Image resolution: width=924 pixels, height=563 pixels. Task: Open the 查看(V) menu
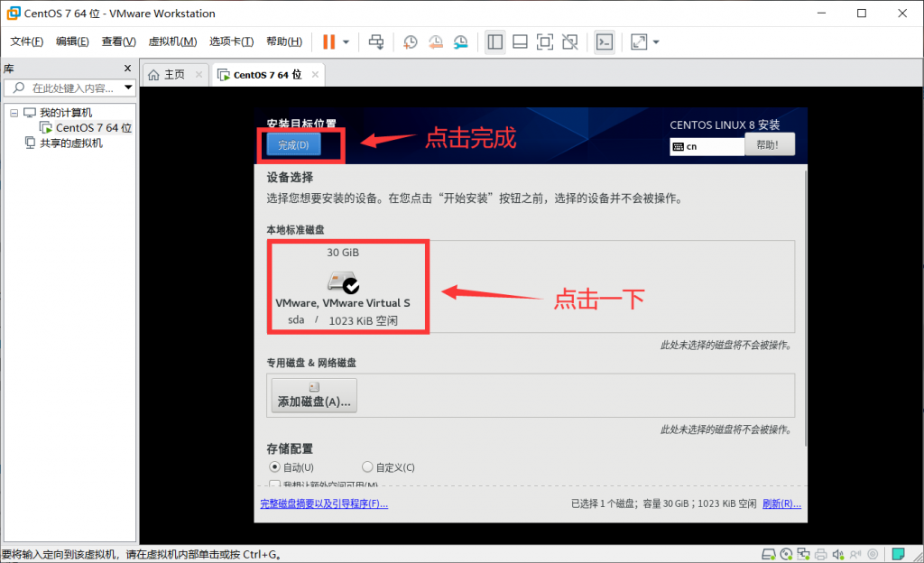point(118,42)
